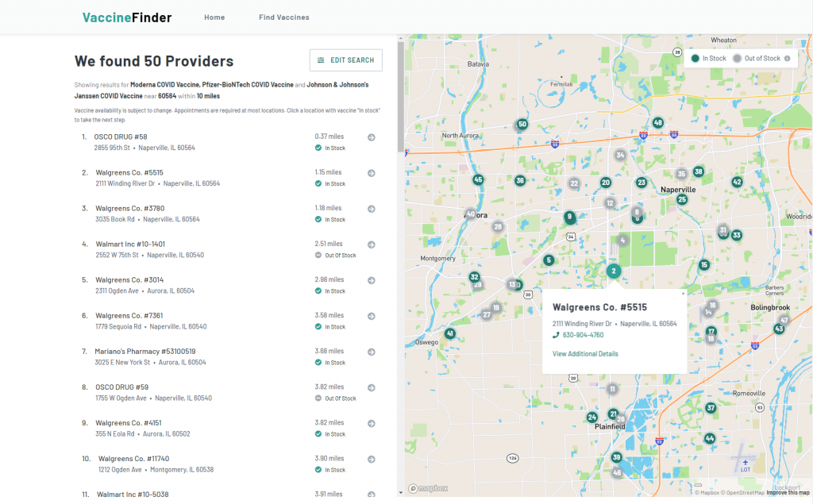813x504 pixels.
Task: Click map marker number 48
Action: pos(657,122)
